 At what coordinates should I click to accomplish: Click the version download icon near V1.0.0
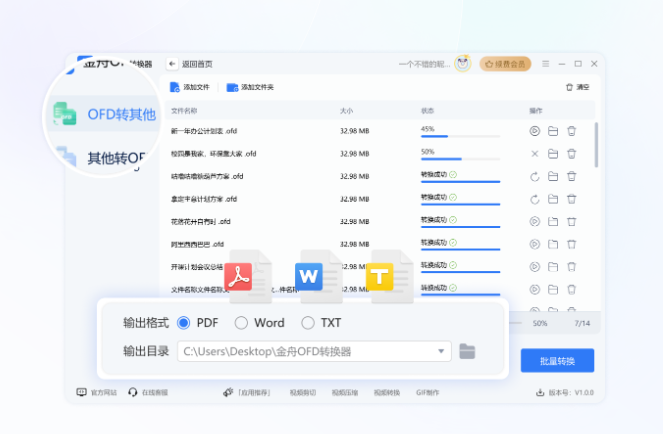pyautogui.click(x=540, y=393)
